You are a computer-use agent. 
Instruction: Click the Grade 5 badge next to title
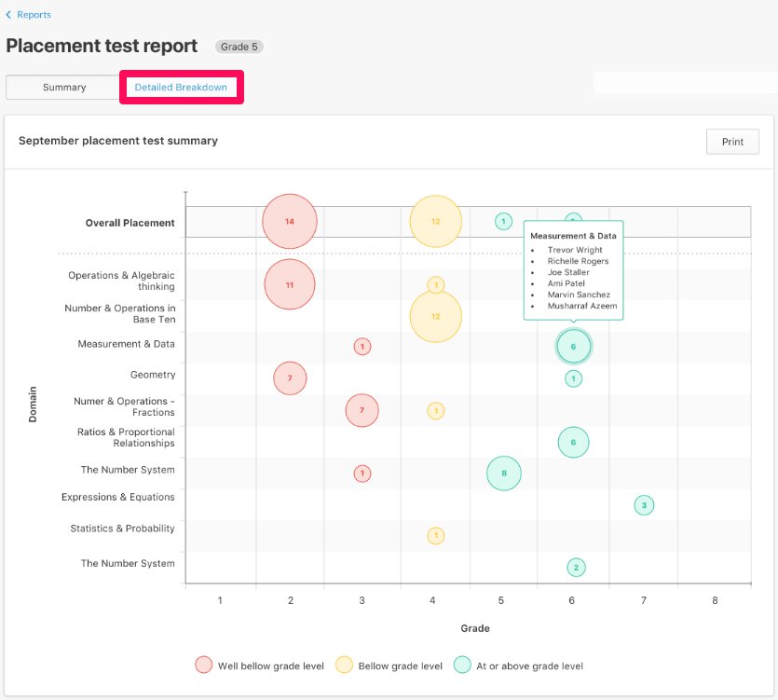(239, 47)
